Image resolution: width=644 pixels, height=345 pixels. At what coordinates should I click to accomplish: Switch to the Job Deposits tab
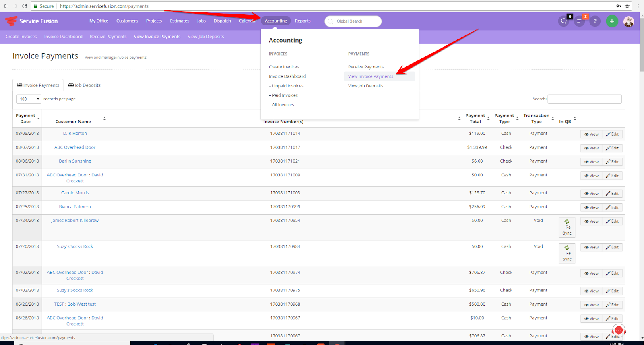coord(85,85)
